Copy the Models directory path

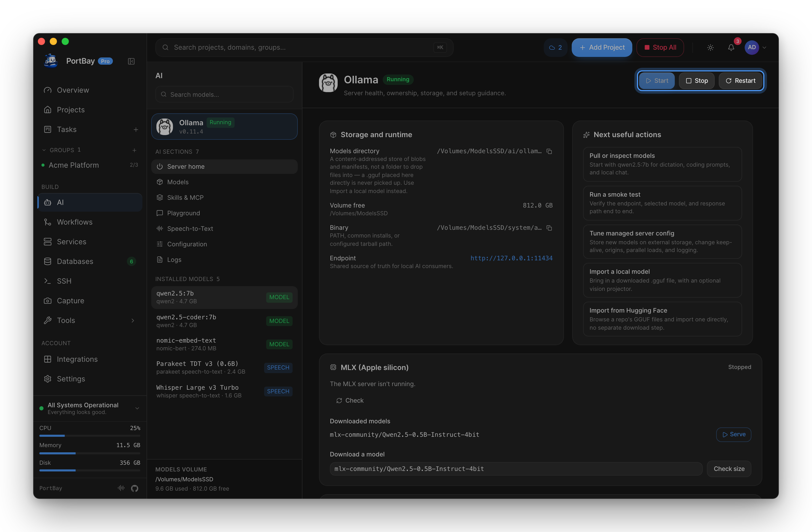(x=549, y=151)
